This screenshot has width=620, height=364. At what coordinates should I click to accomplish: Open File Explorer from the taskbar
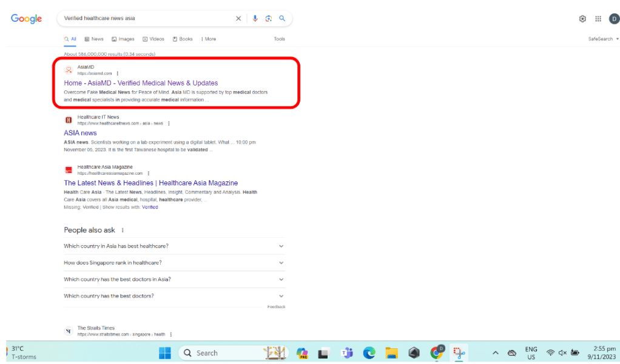point(391,353)
